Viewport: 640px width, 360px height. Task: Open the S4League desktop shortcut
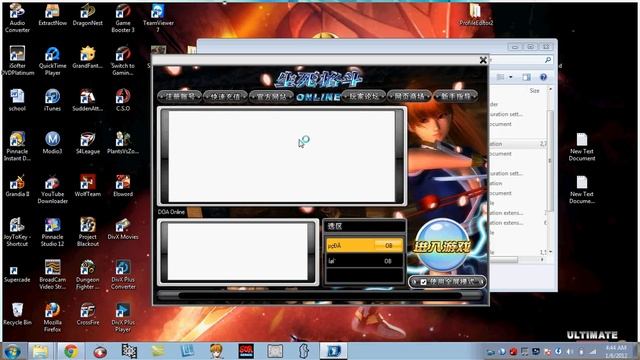click(87, 143)
